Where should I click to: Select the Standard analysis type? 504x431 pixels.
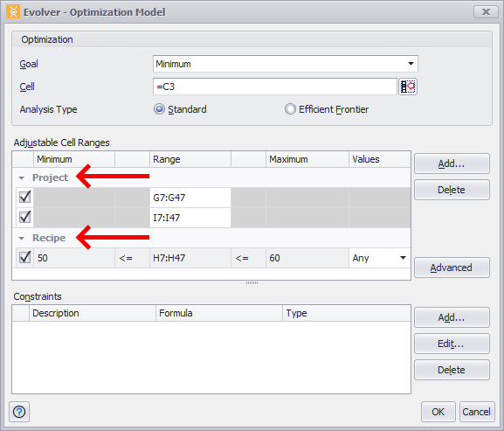(159, 109)
